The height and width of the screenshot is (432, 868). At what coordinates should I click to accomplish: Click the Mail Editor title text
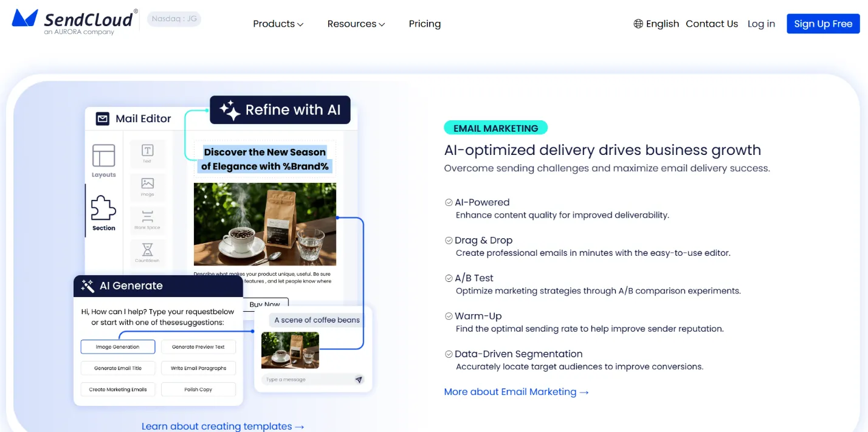[x=143, y=118]
